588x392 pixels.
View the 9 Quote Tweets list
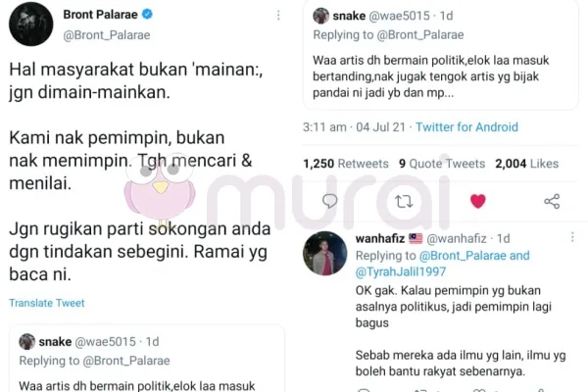point(442,164)
